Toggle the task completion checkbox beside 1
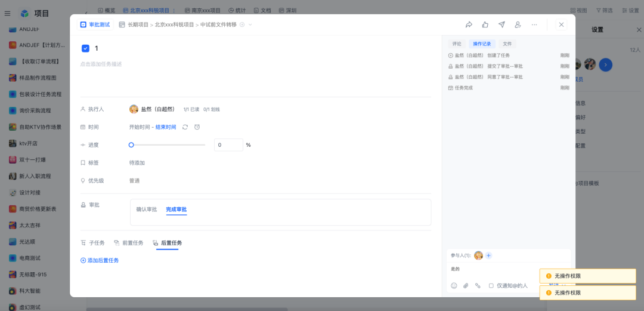Viewport: 644px width, 311px height. pyautogui.click(x=85, y=48)
